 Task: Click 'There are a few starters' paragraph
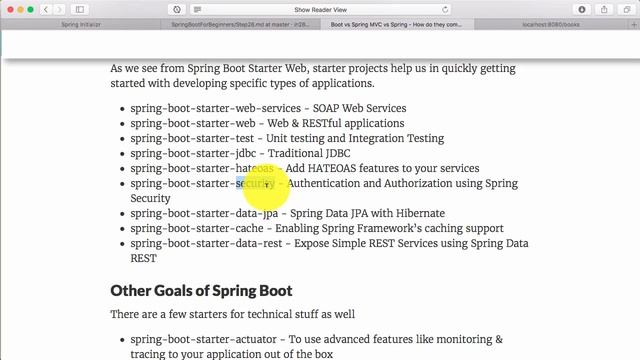pos(233,314)
